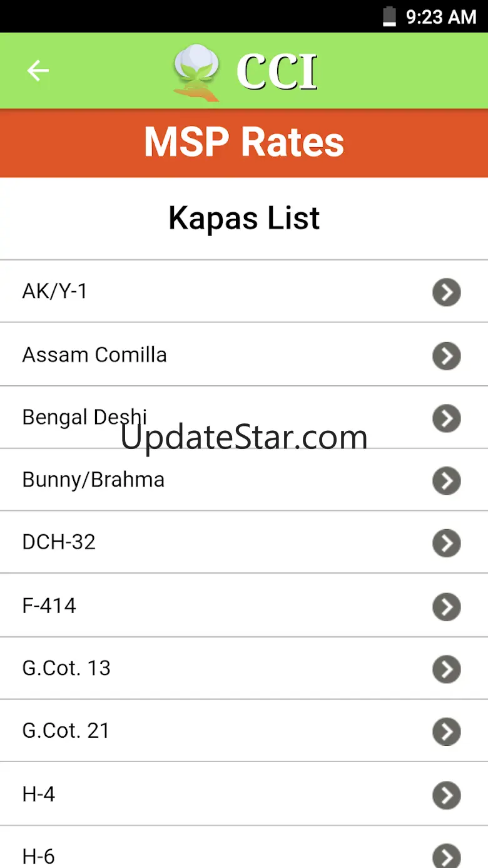488x868 pixels.
Task: Open the H-6 row
Action: tap(244, 847)
